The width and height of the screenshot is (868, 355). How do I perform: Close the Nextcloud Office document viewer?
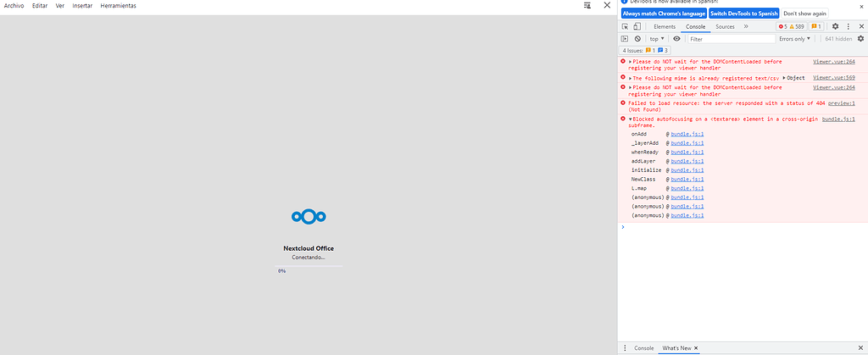(607, 5)
